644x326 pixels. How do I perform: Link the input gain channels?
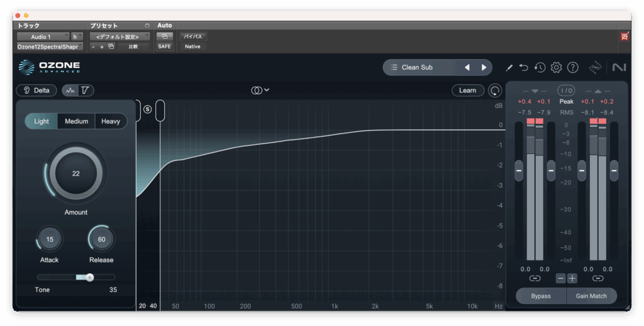(535, 278)
